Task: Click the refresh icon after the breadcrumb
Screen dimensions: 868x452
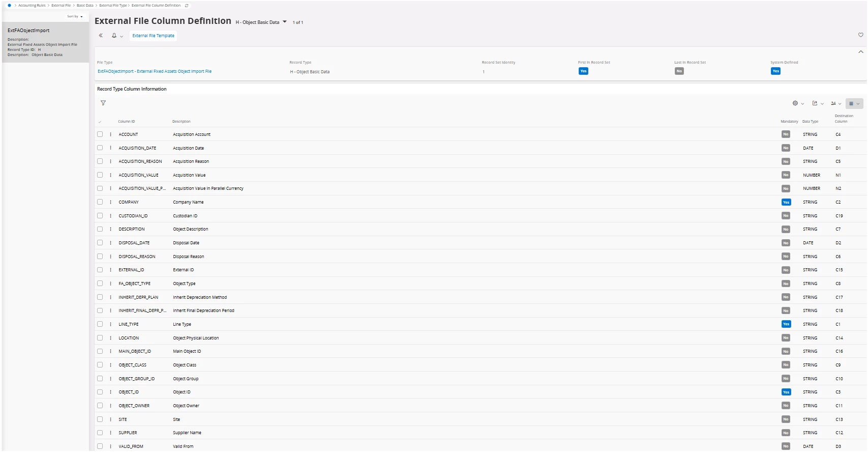Action: [187, 6]
